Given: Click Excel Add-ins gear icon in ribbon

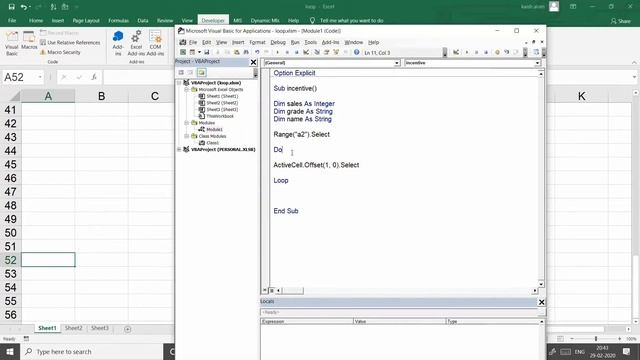Looking at the screenshot, I should click(x=136, y=43).
